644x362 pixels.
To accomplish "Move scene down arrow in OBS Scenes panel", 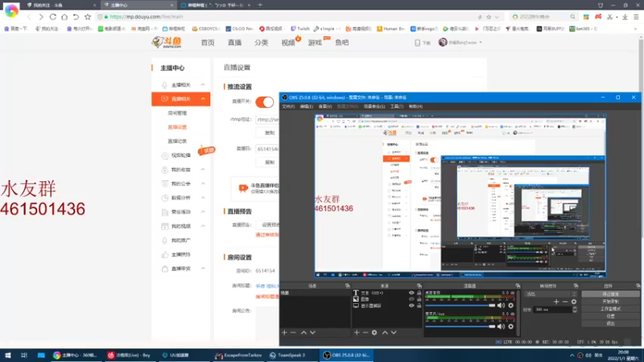I will click(312, 332).
